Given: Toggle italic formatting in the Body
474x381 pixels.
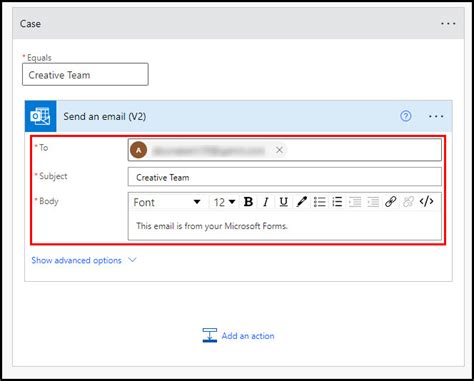Looking at the screenshot, I should coord(266,202).
